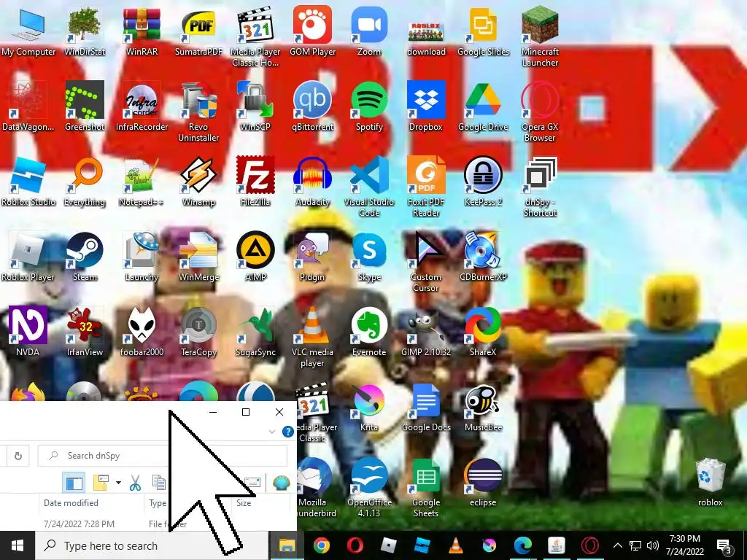Open the dropdown arrow beside properties icon
This screenshot has height=560, width=747.
pyautogui.click(x=118, y=483)
